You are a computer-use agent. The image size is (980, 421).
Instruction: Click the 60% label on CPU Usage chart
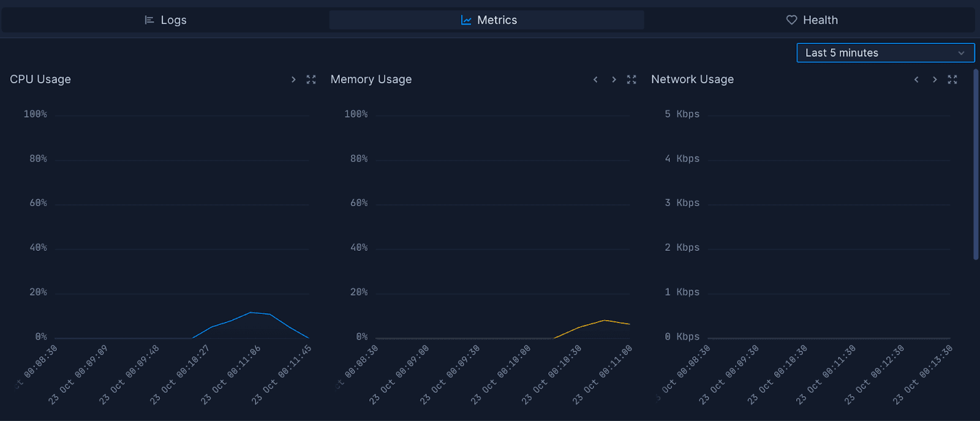[x=38, y=203]
